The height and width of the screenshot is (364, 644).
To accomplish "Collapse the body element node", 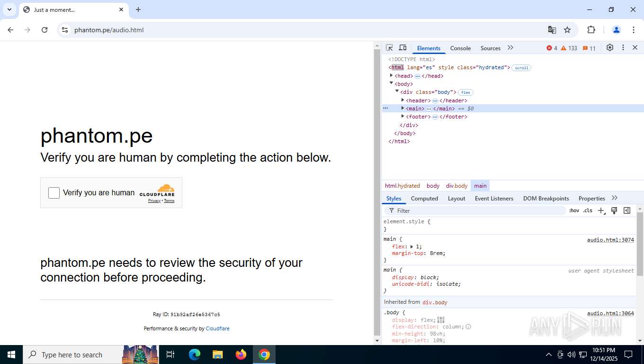I will pos(392,83).
